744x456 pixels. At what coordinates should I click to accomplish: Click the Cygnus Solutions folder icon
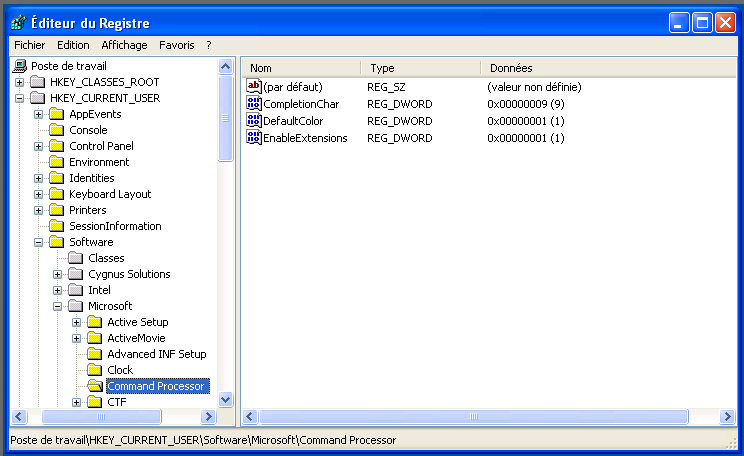click(x=76, y=274)
